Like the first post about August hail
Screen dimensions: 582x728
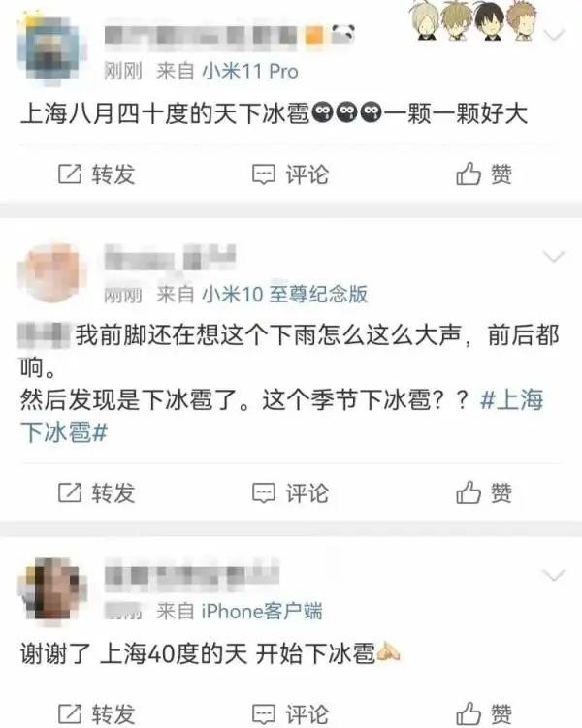468,174
